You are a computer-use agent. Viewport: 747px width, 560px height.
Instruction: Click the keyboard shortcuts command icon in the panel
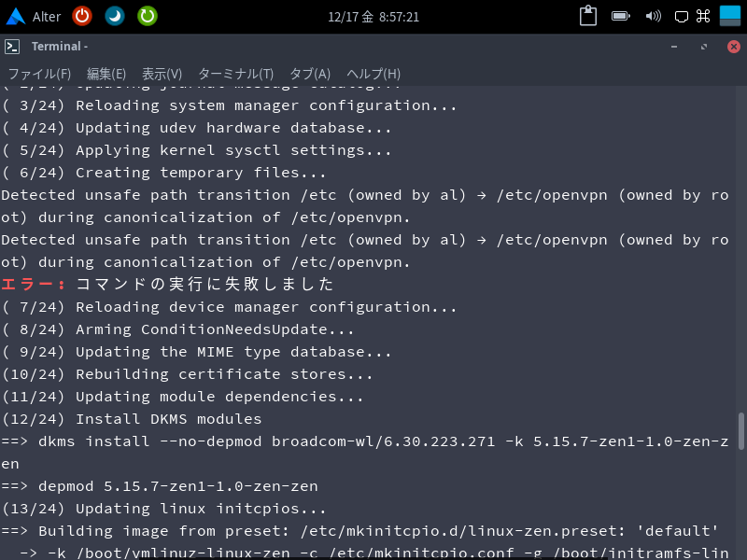[702, 16]
